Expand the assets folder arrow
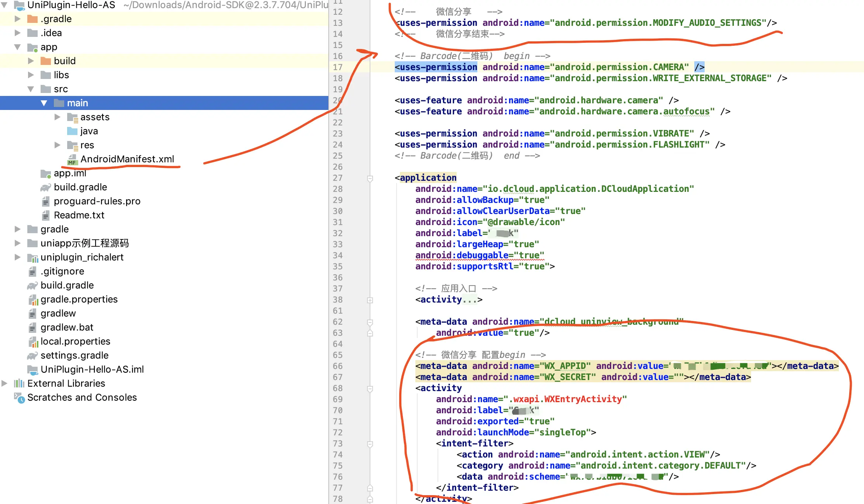The width and height of the screenshot is (864, 504). [57, 117]
